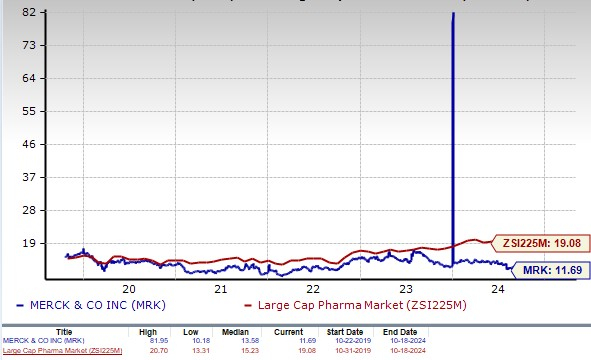Open MERCK & CO INC (MRK) table link
591x360 pixels.
tap(44, 341)
